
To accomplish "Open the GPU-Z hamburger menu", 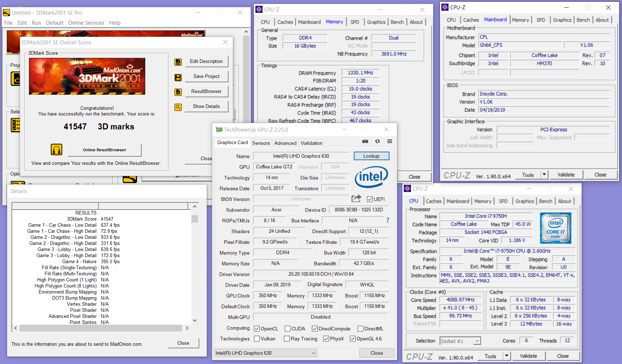I will tap(390, 141).
